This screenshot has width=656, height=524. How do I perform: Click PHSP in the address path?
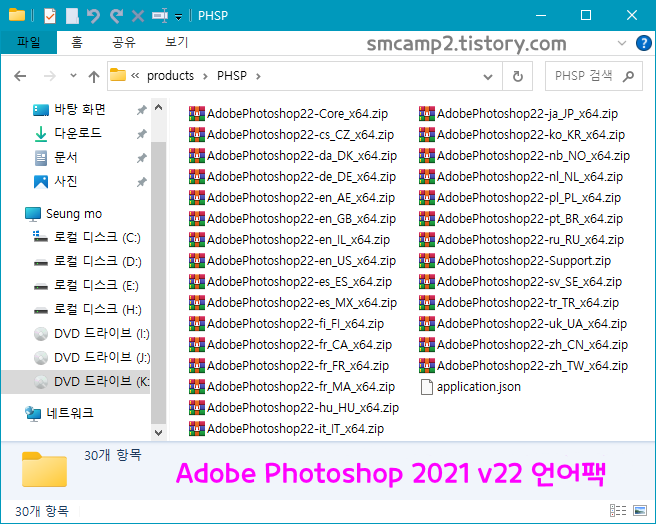tap(232, 76)
